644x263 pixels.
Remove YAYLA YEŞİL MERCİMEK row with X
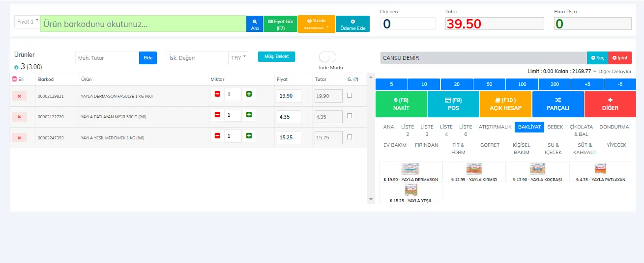point(19,138)
